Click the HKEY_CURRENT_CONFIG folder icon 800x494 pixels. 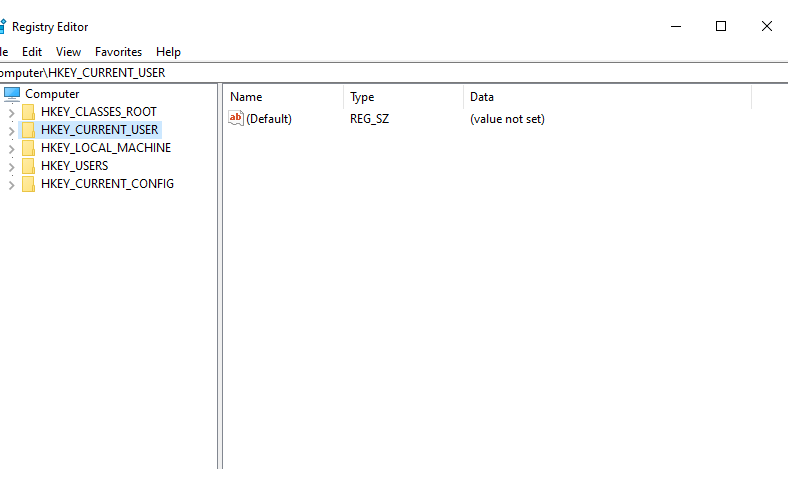pos(29,184)
